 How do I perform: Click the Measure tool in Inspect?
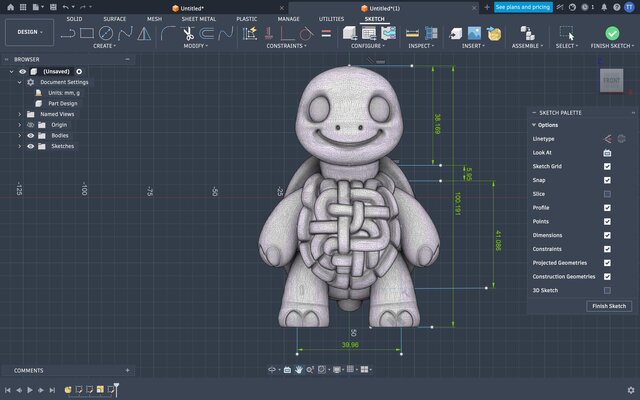click(x=412, y=33)
